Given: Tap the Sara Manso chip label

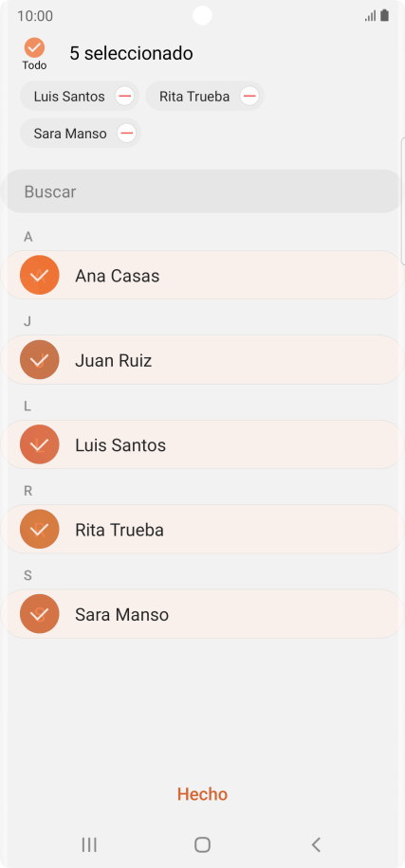Looking at the screenshot, I should pyautogui.click(x=70, y=134).
